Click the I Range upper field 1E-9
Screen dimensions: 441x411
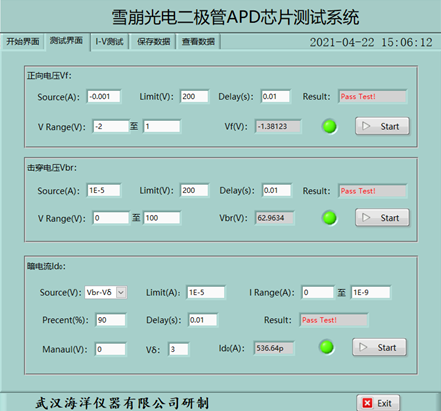[370, 293]
